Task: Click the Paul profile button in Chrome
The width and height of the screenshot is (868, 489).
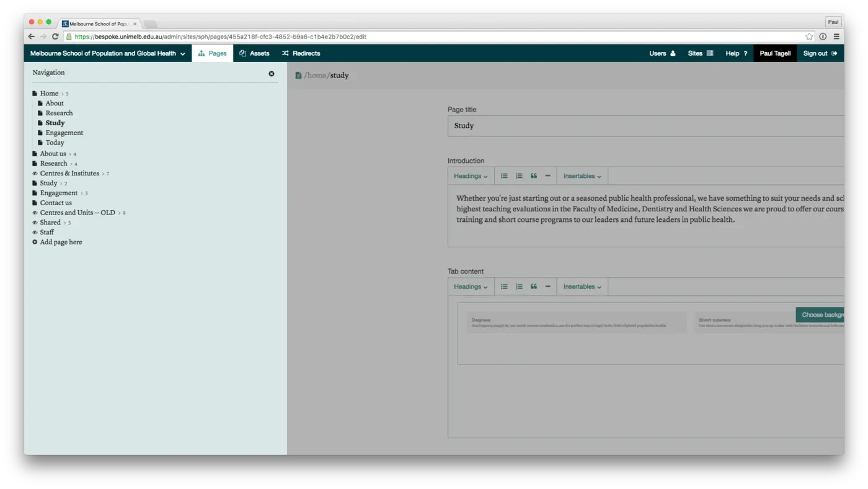Action: coord(833,22)
